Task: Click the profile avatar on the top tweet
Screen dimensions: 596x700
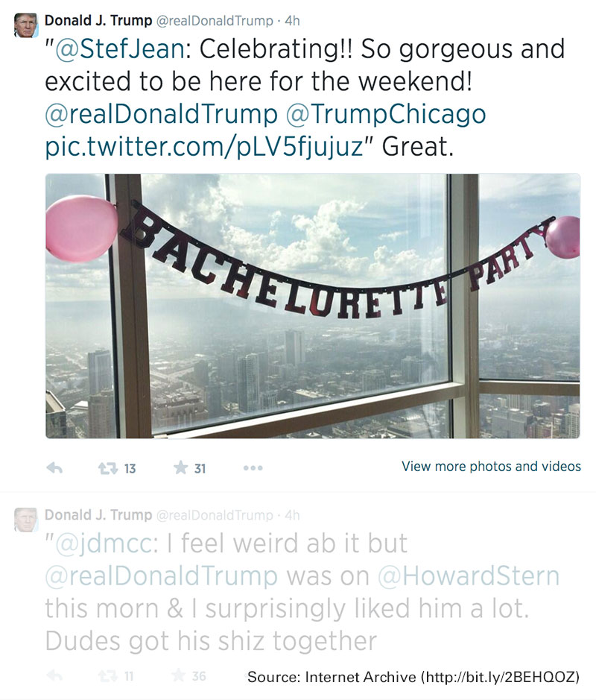Action: pyautogui.click(x=26, y=25)
